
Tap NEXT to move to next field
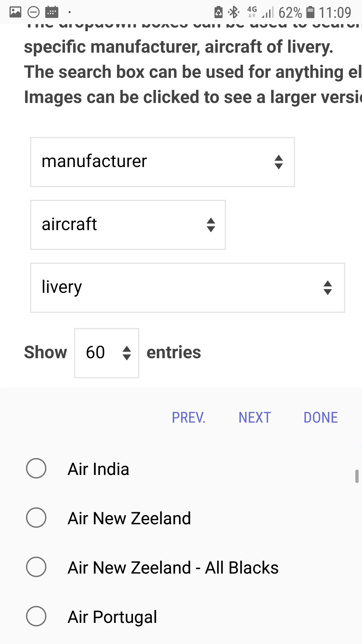(255, 418)
